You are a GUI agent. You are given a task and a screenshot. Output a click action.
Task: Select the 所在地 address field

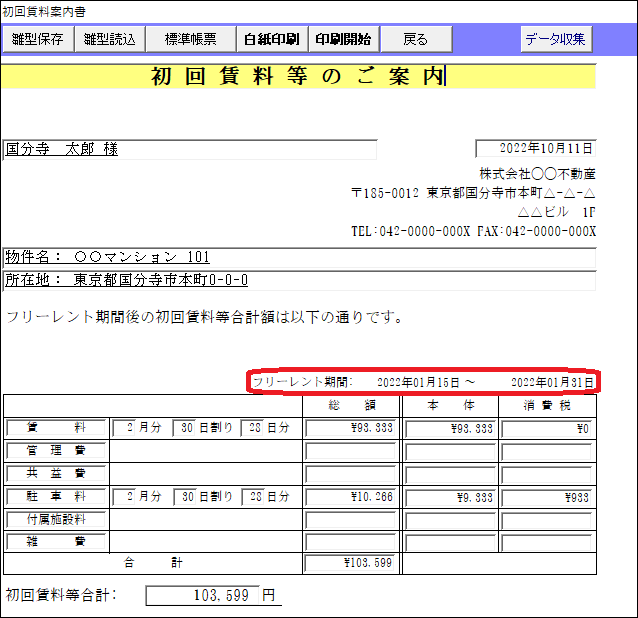point(298,280)
